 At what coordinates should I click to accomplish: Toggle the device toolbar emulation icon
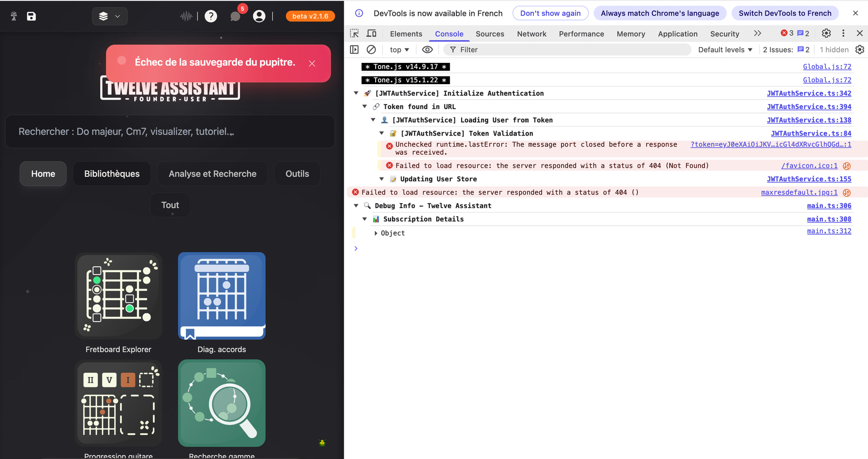pos(372,33)
